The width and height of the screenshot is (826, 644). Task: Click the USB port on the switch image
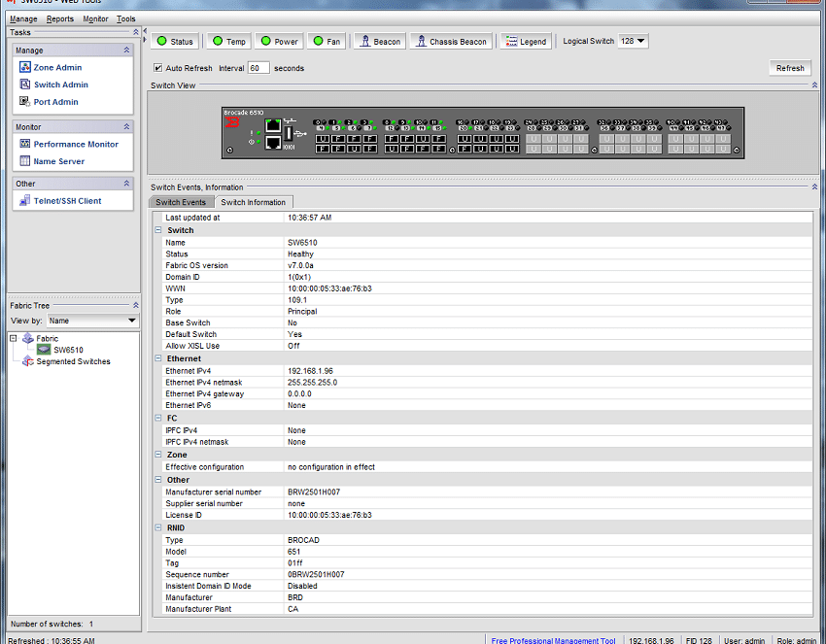click(289, 133)
